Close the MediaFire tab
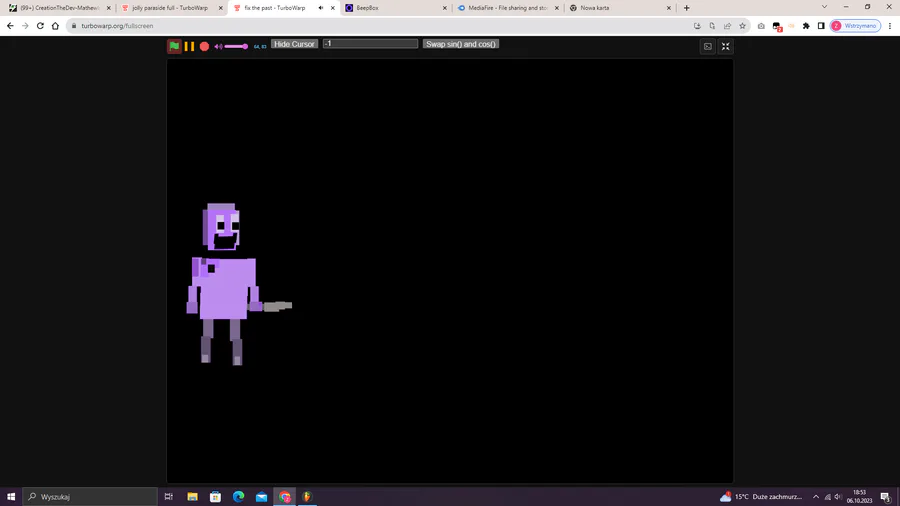This screenshot has width=900, height=506. 556,8
